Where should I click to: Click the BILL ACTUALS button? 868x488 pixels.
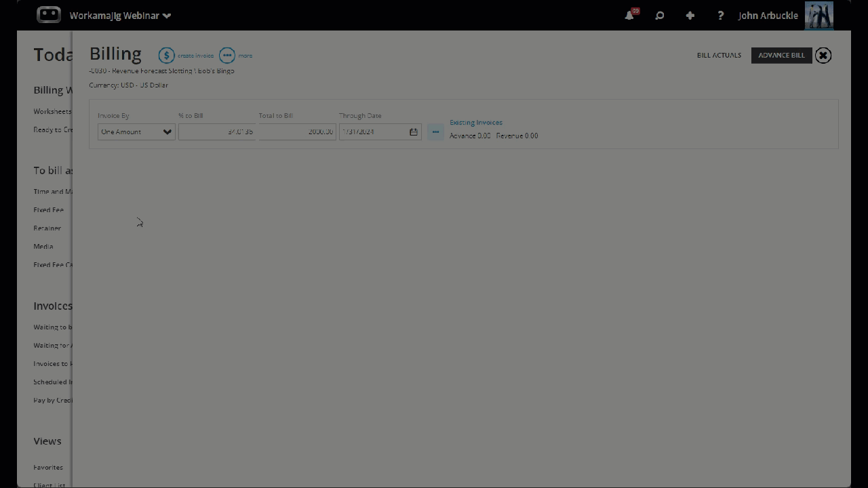click(x=719, y=56)
